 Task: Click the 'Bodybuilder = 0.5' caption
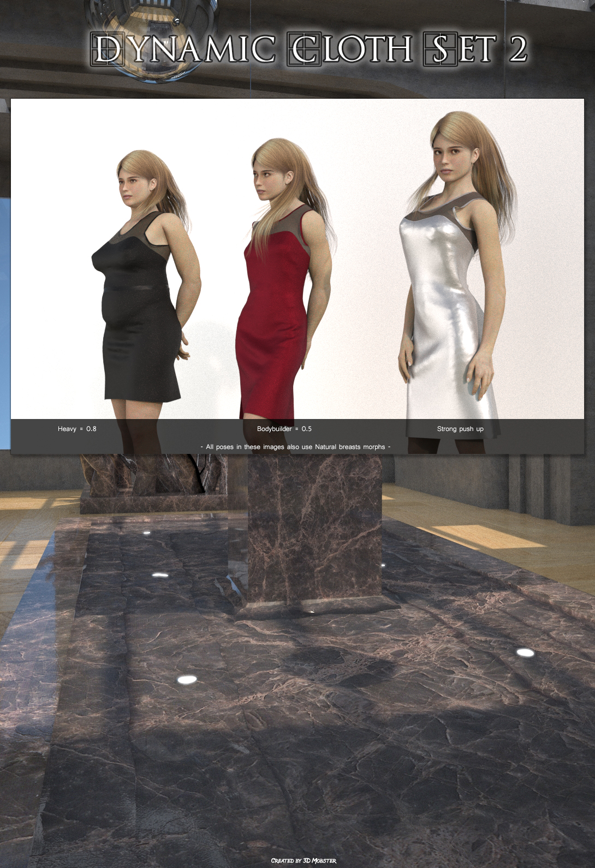[x=284, y=429]
